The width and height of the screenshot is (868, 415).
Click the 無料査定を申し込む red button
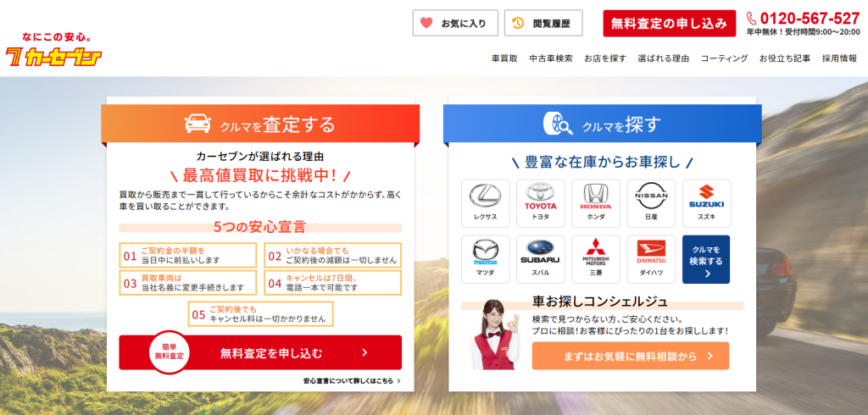tap(260, 352)
